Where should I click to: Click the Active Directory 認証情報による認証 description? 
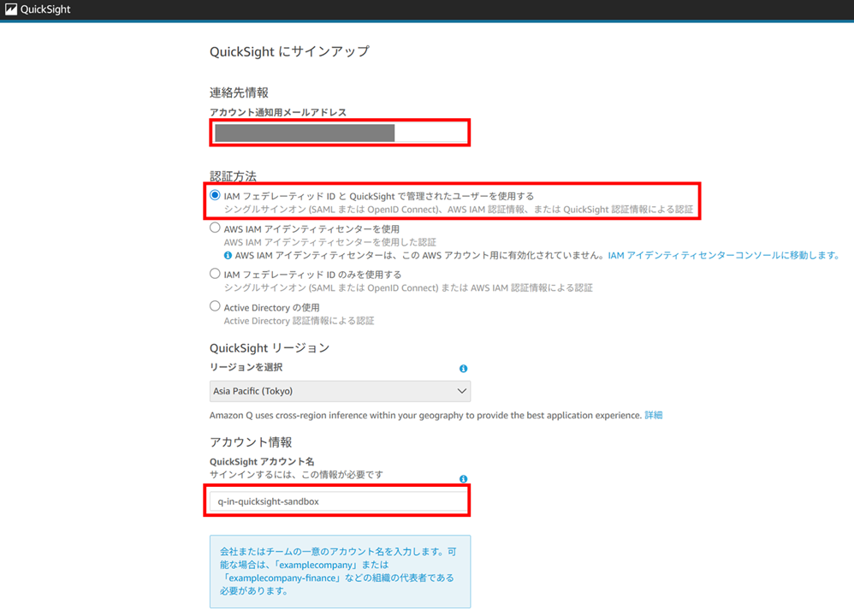coord(299,321)
